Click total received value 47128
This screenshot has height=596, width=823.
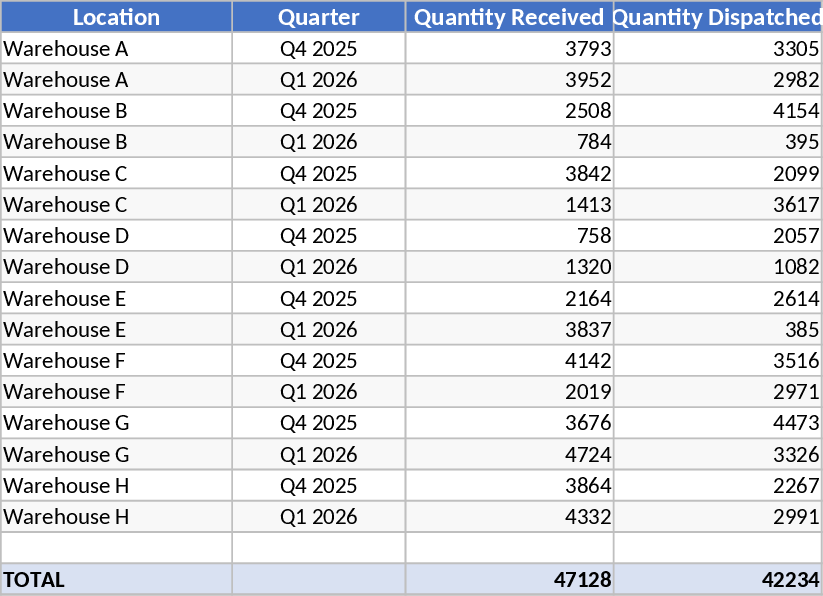tap(509, 579)
